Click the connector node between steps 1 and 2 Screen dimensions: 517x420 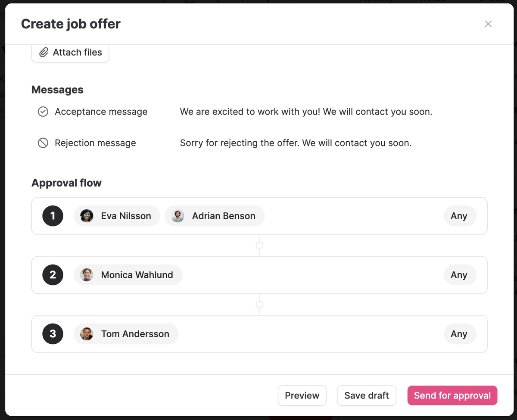point(259,246)
